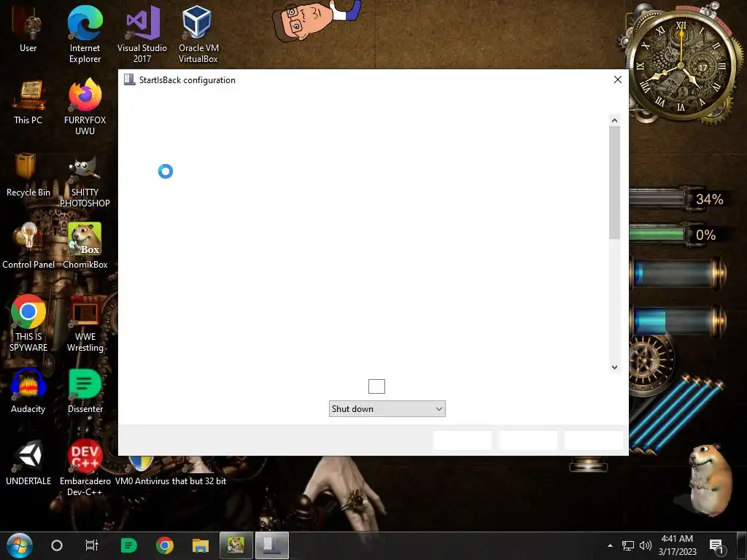Launch Audacity from the desktop

click(28, 391)
